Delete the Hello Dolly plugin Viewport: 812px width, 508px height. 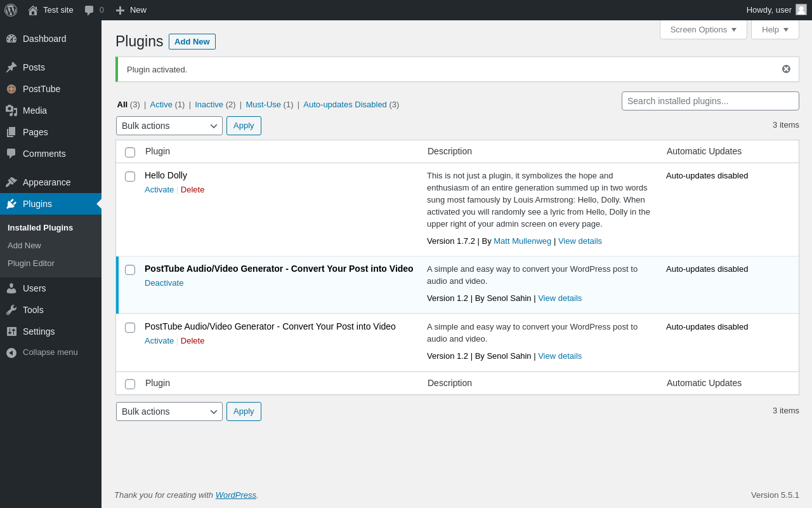coord(193,190)
